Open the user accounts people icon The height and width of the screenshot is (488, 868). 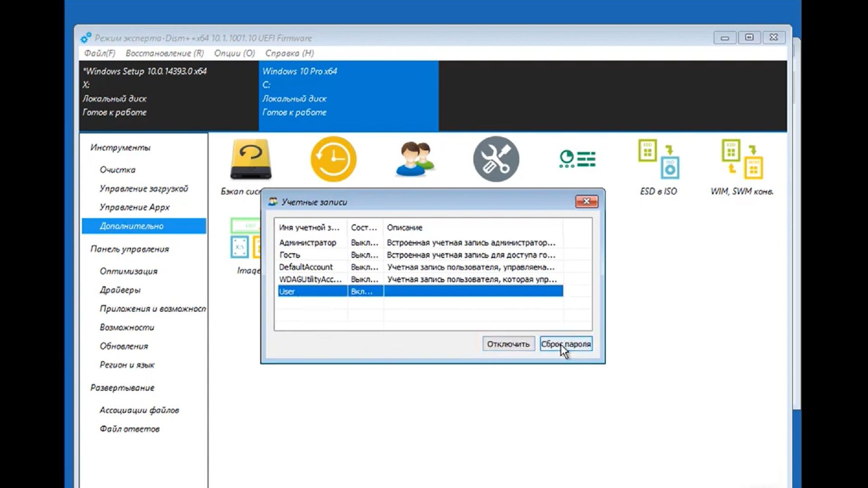(415, 159)
